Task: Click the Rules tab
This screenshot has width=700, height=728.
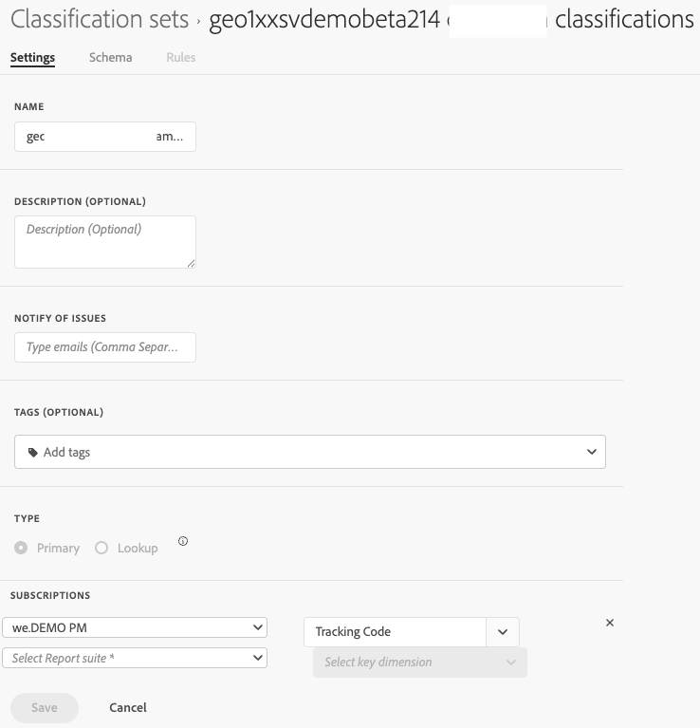Action: [180, 57]
